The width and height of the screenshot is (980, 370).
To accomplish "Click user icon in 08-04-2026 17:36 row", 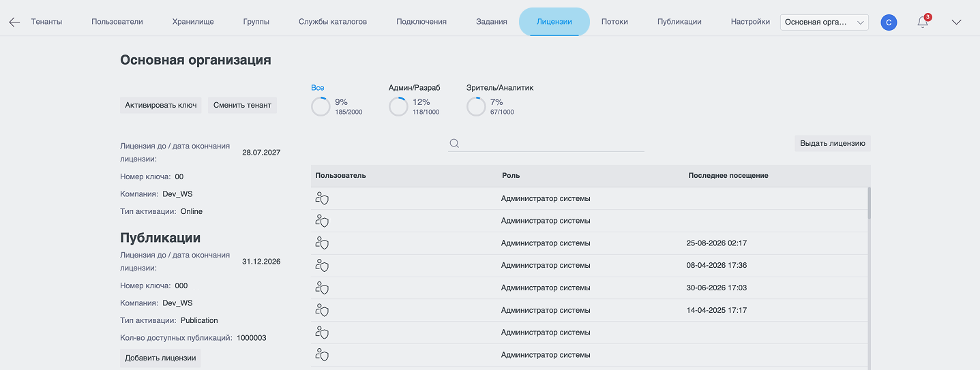I will tap(322, 266).
